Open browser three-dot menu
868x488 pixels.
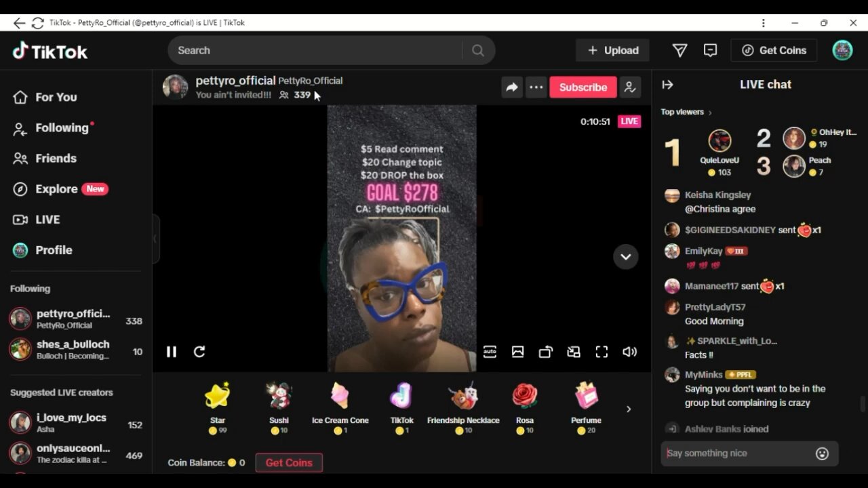pyautogui.click(x=764, y=23)
